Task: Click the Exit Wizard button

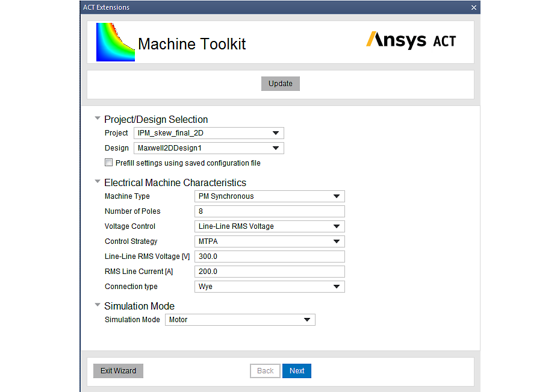Action: 118,371
